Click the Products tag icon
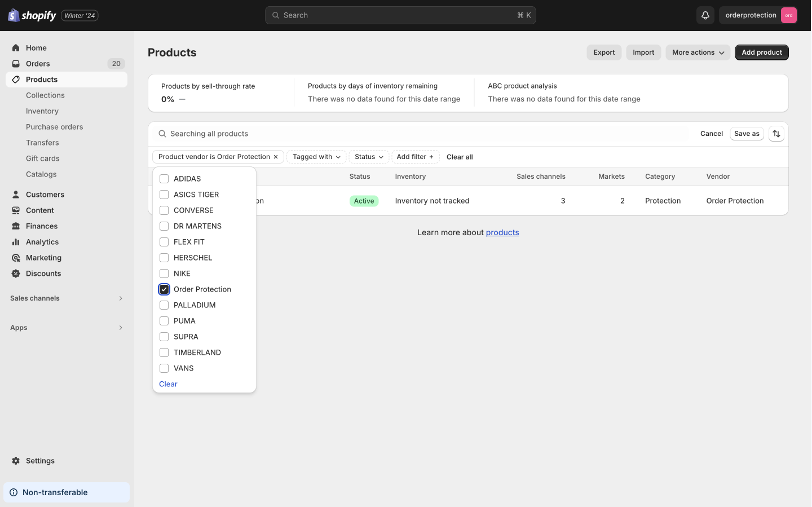 coord(16,80)
